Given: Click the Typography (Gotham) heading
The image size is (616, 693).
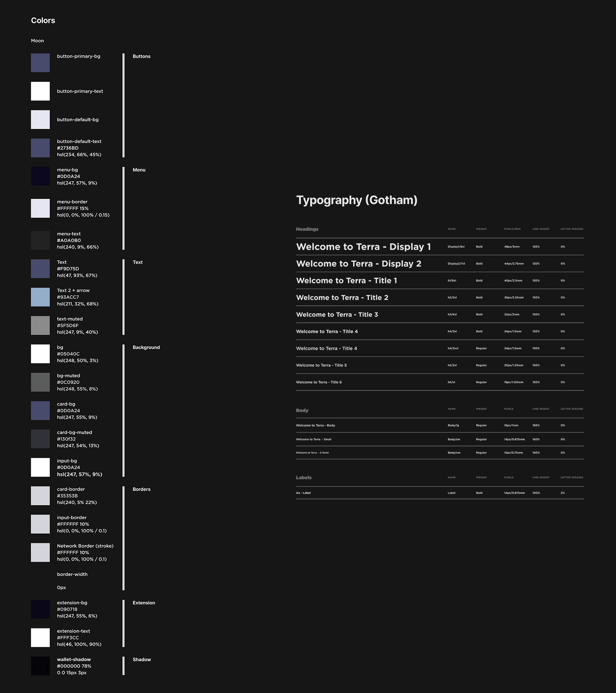Looking at the screenshot, I should 357,200.
